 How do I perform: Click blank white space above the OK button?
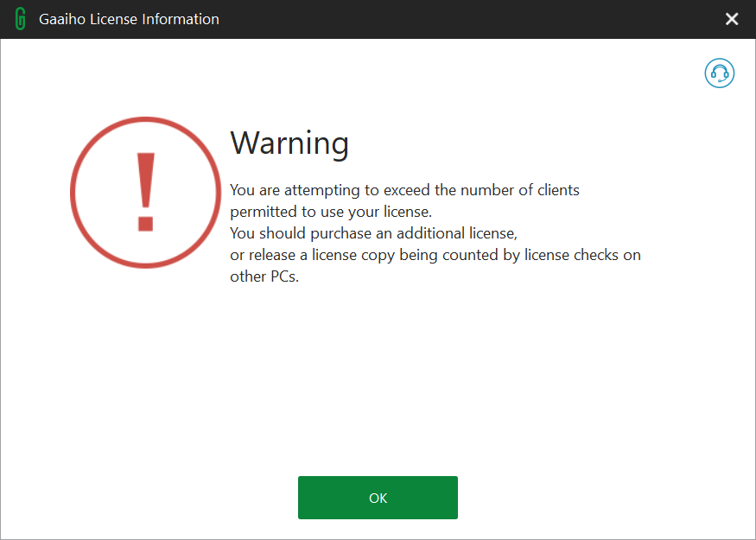coord(378,385)
